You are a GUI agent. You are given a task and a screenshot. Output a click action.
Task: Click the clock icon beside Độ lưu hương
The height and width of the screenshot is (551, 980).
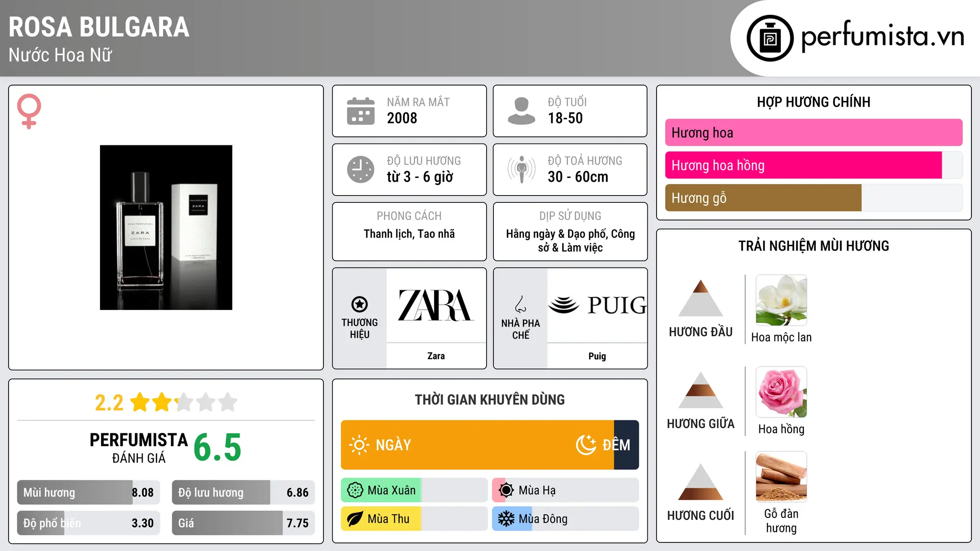tap(361, 169)
